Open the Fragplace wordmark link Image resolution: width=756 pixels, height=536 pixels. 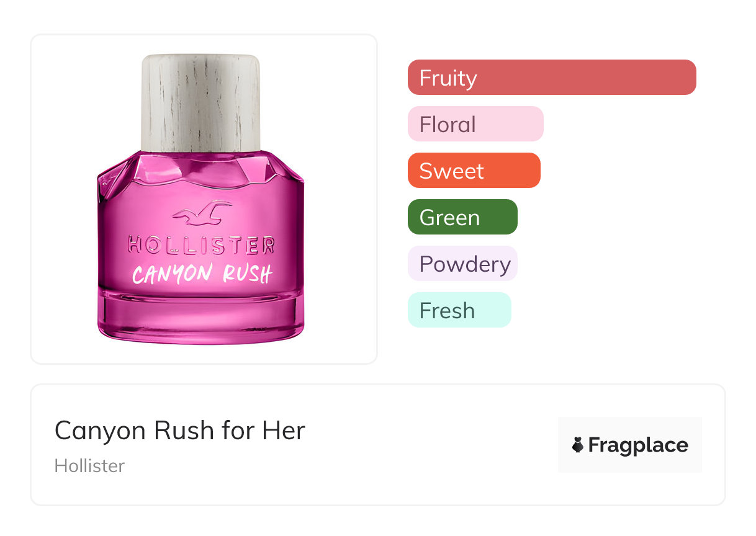click(x=637, y=445)
